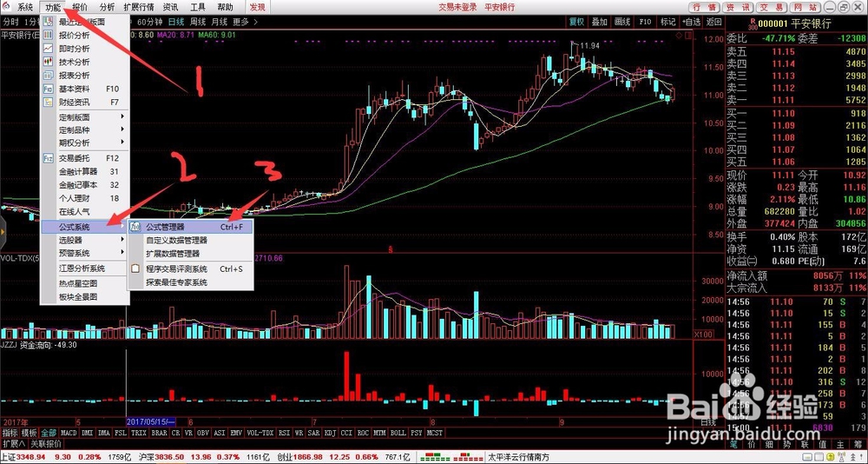Click the 网站 button at top right
Image resolution: width=868 pixels, height=464 pixels.
805,7
